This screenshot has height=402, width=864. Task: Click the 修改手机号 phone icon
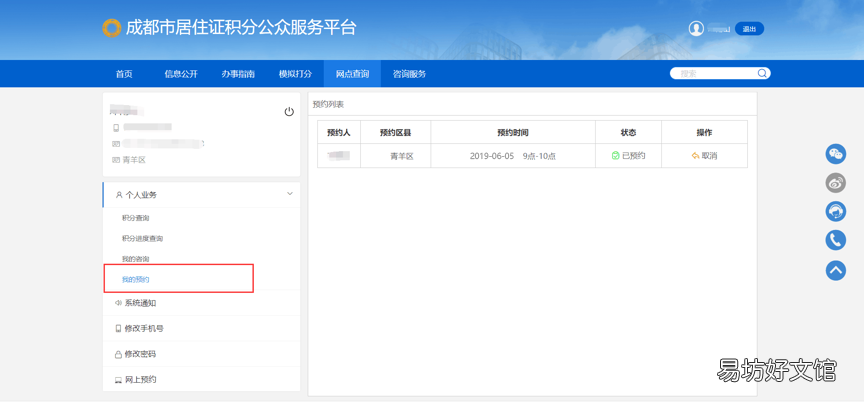[118, 328]
